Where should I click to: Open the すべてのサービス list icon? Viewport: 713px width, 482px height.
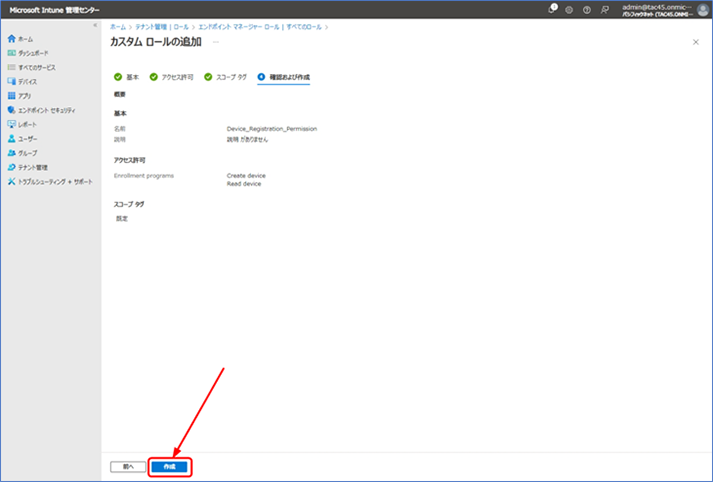pos(12,67)
